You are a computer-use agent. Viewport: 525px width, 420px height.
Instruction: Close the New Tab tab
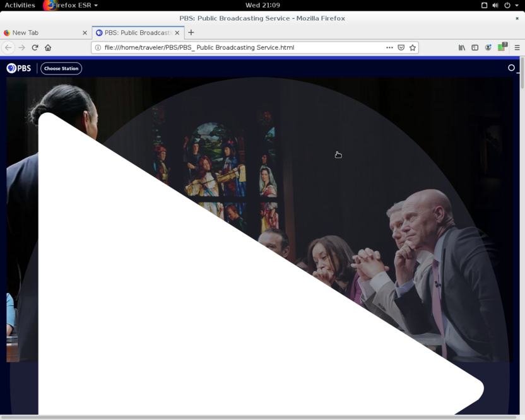coord(85,32)
